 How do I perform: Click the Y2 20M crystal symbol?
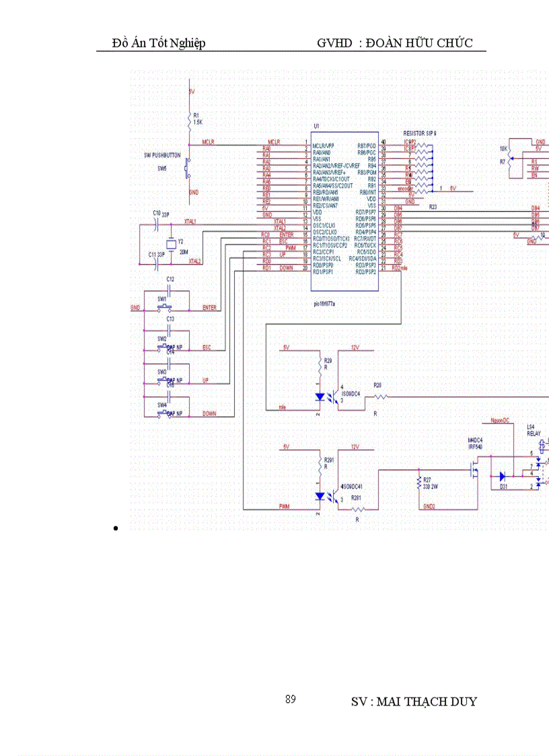[x=171, y=242]
